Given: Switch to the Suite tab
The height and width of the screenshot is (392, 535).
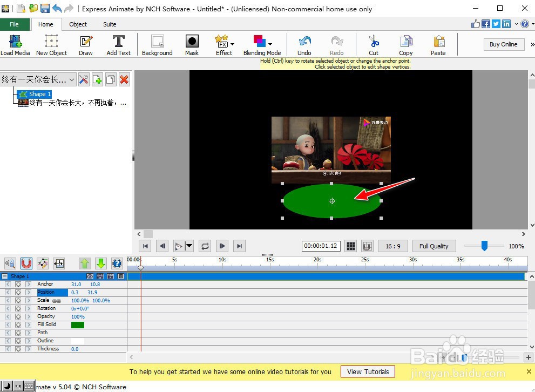Looking at the screenshot, I should pos(110,24).
